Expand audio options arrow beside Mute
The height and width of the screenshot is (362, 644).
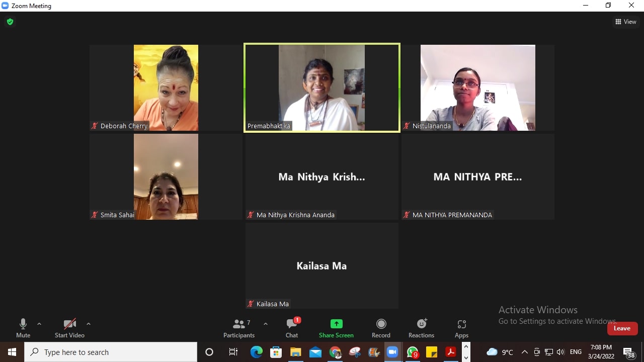pos(39,324)
